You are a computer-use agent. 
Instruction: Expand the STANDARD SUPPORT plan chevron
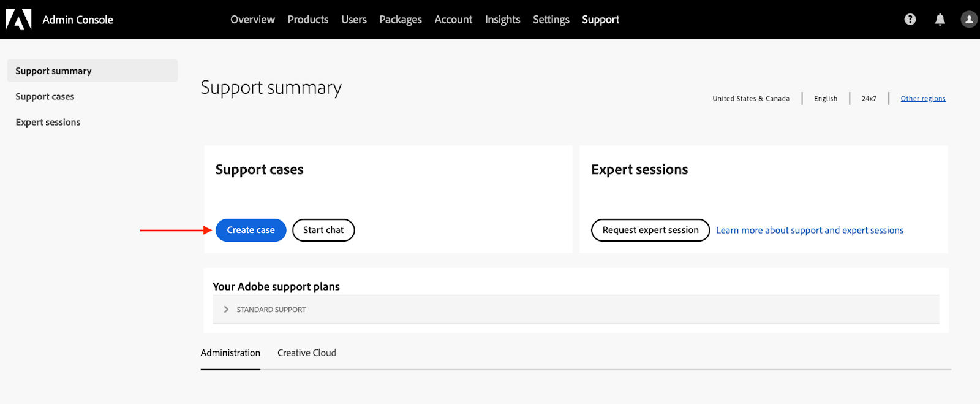(226, 310)
